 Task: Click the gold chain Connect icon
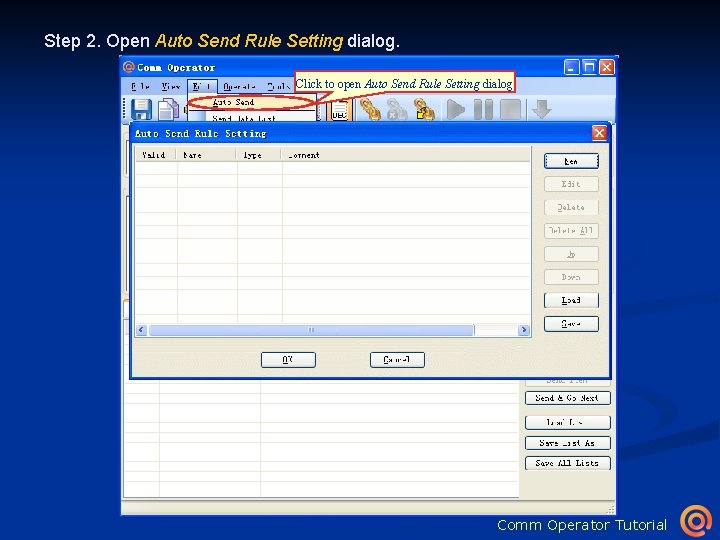click(370, 110)
